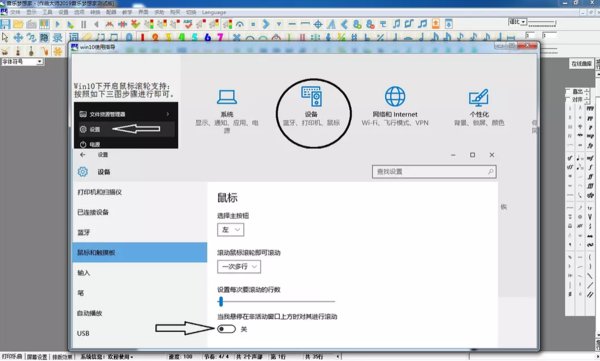
Task: Click the back arrow in settings header
Action: pyautogui.click(x=83, y=155)
